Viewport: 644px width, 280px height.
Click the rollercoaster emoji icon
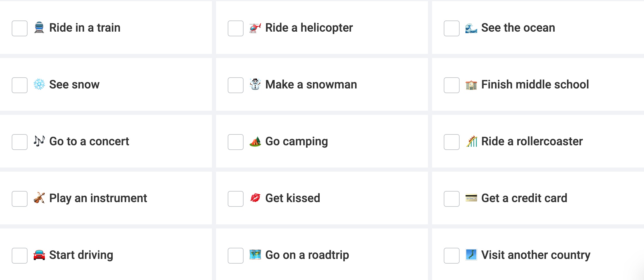pyautogui.click(x=471, y=141)
